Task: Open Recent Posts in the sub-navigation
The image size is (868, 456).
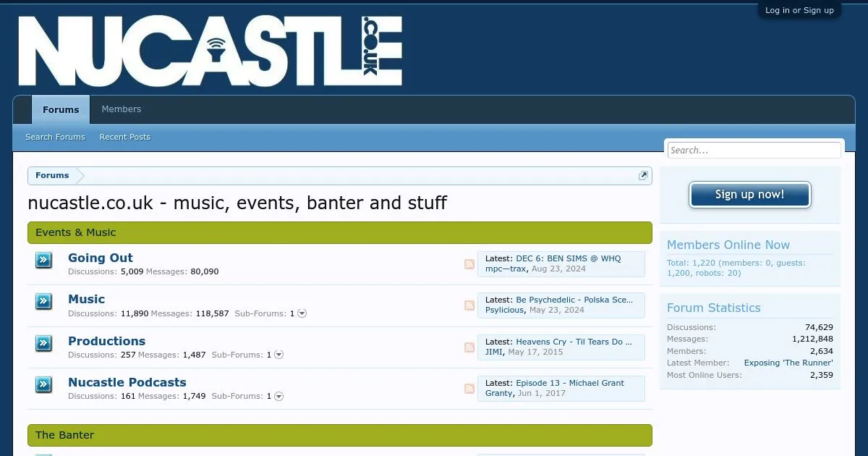Action: tap(125, 137)
